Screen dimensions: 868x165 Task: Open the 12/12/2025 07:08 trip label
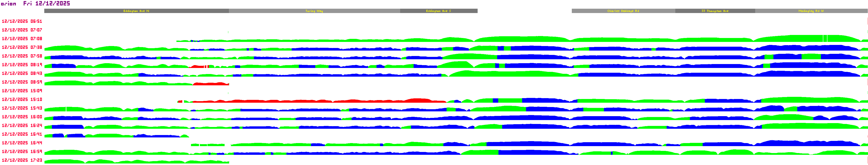coord(22,39)
